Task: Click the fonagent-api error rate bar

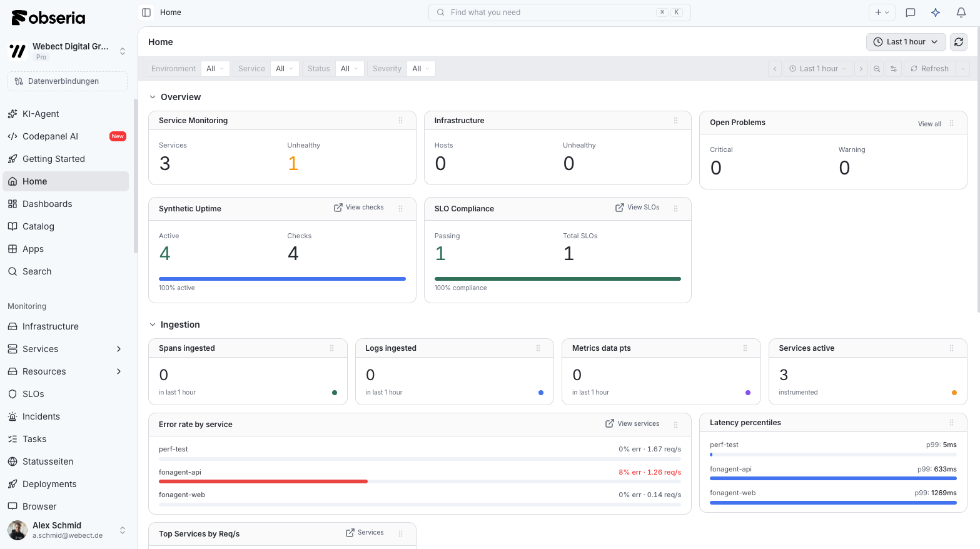Action: 263,481
